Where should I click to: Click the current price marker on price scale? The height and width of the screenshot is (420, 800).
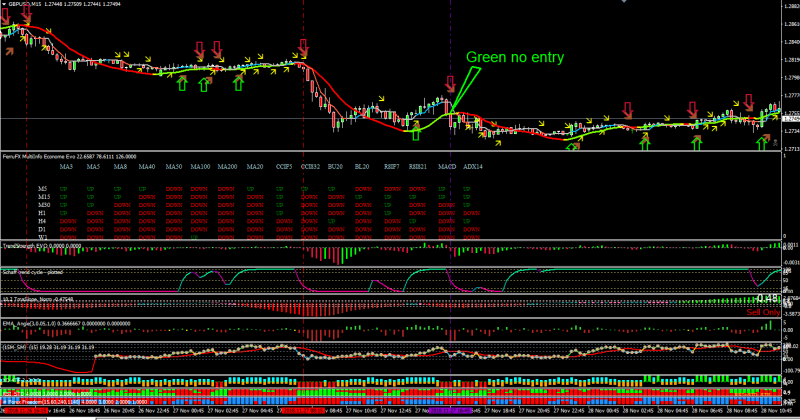tap(790, 119)
